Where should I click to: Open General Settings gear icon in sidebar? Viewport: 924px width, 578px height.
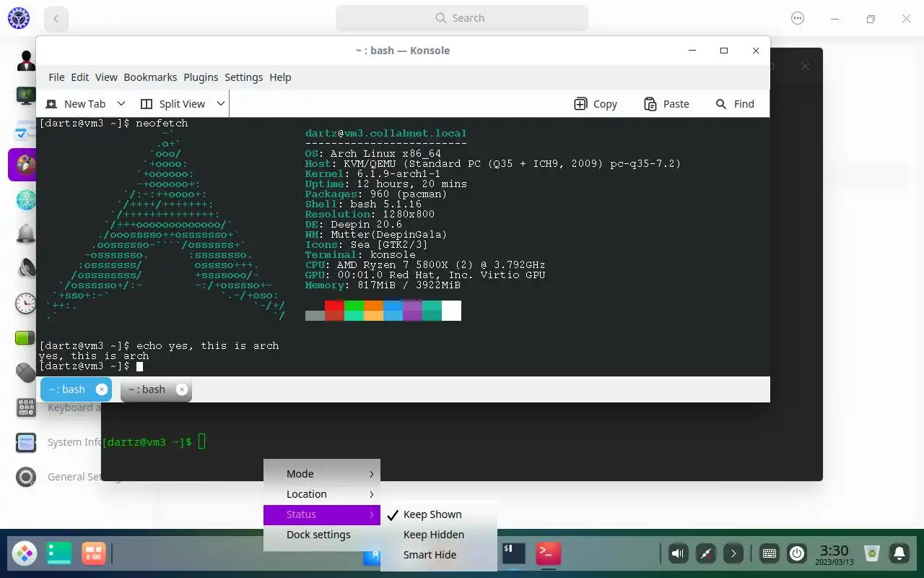(26, 477)
